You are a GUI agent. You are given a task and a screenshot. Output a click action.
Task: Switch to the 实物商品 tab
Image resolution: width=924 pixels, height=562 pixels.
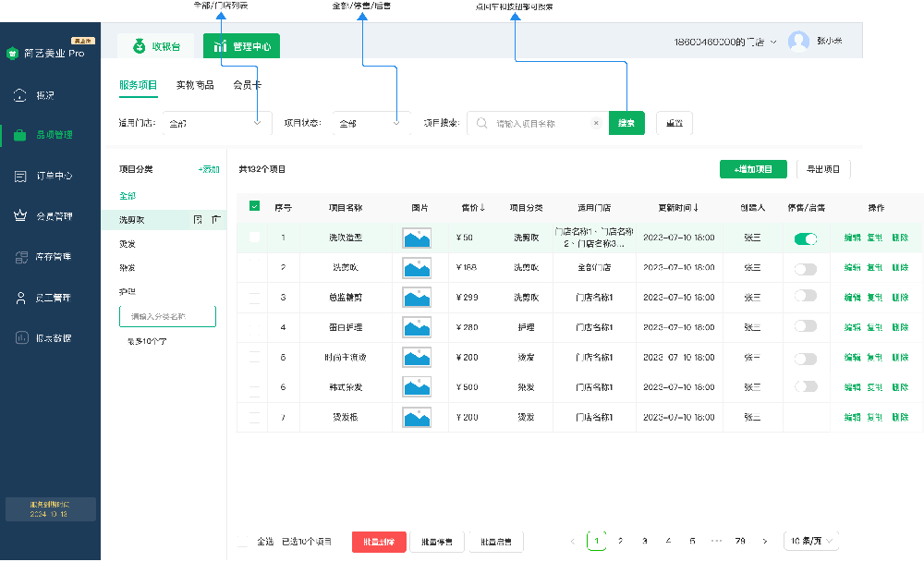(195, 85)
